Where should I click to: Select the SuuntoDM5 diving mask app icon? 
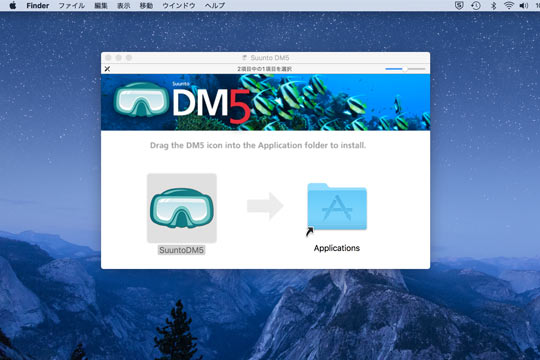coord(182,208)
